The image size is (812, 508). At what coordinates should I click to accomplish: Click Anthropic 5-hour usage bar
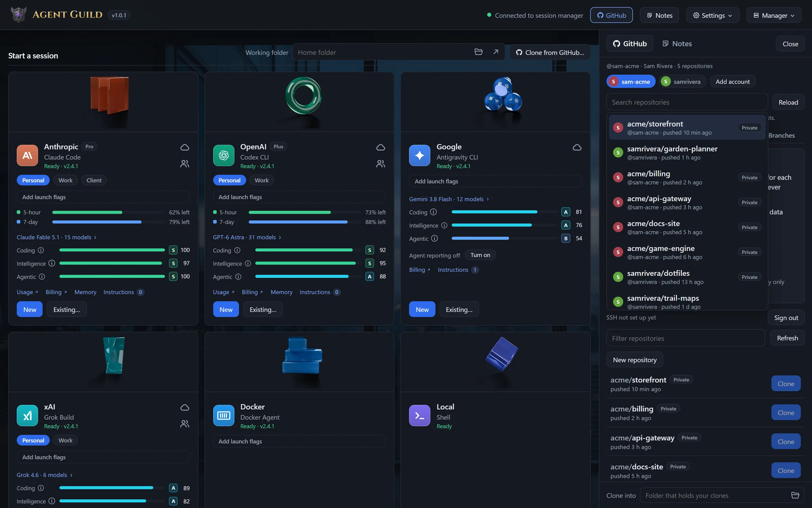click(108, 212)
